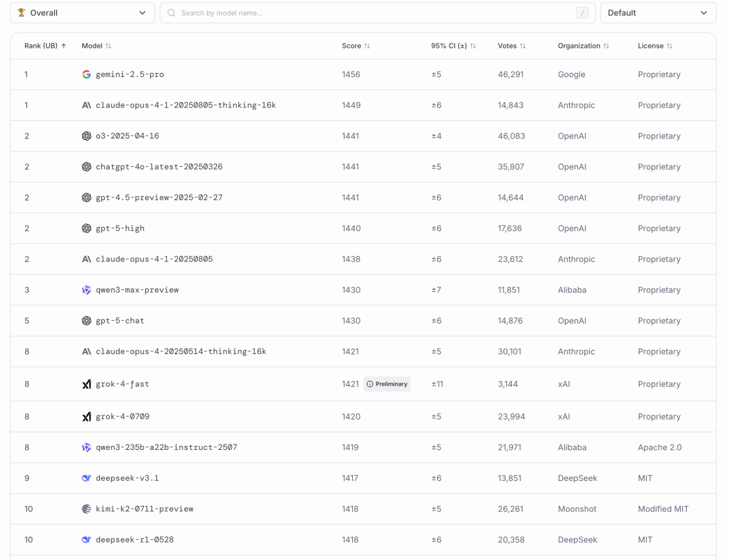Click the info icon in Preliminary badge
The image size is (730, 560).
click(370, 384)
